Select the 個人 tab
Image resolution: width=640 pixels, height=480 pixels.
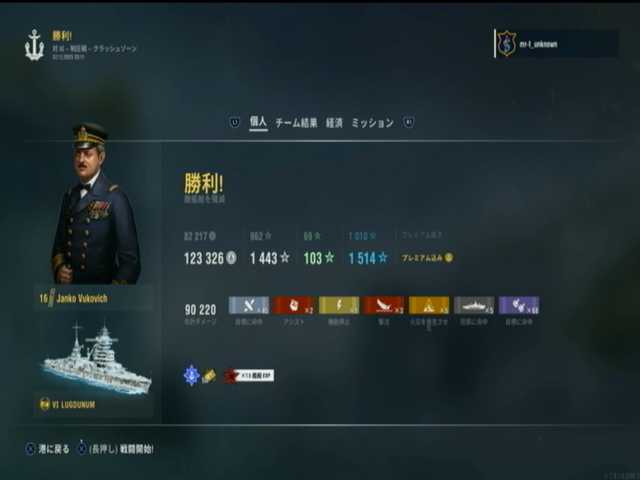[x=258, y=122]
